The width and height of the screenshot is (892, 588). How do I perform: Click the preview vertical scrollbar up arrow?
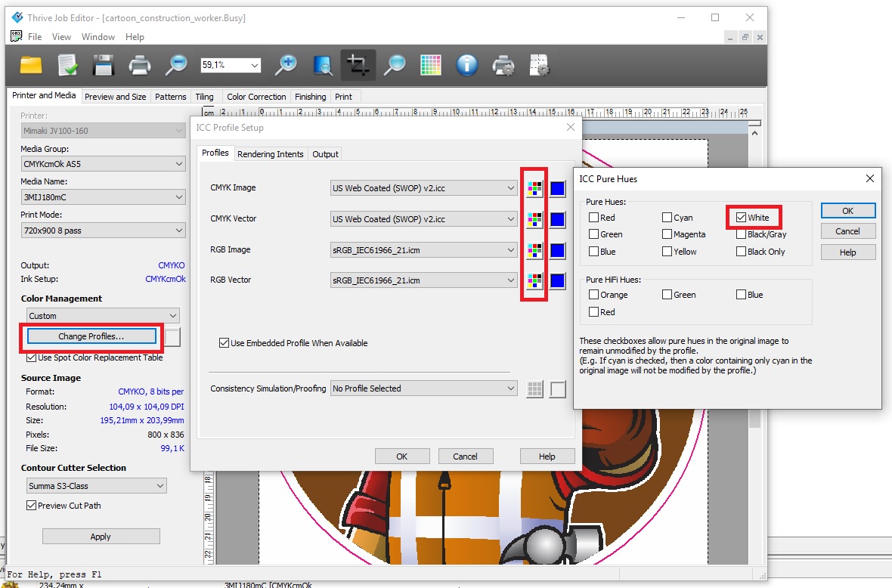pos(754,133)
